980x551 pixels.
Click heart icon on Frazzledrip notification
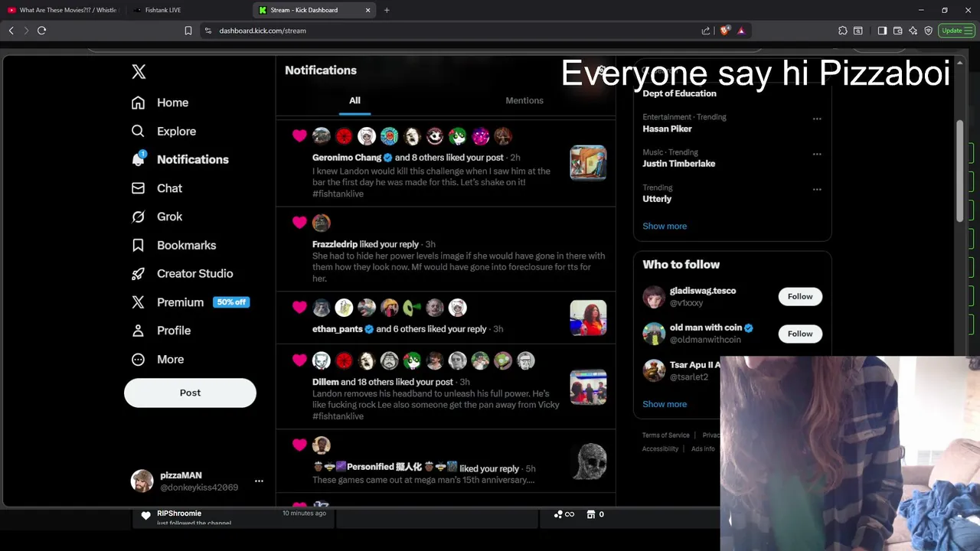299,223
